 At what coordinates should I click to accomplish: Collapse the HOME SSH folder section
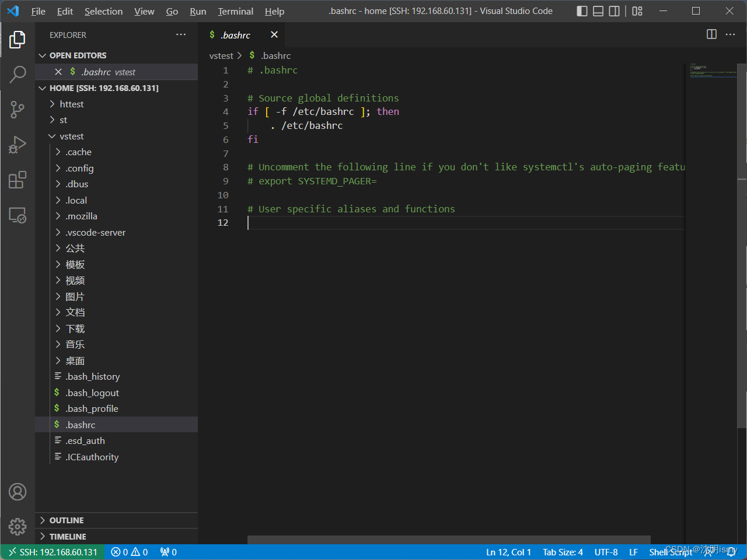pyautogui.click(x=116, y=88)
